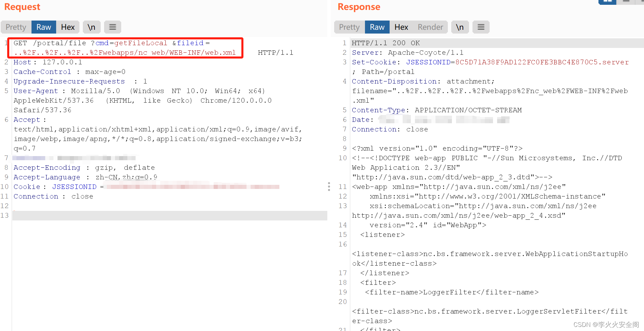The height and width of the screenshot is (331, 644).
Task: Open the Request panel hamburger options menu
Action: pyautogui.click(x=113, y=27)
